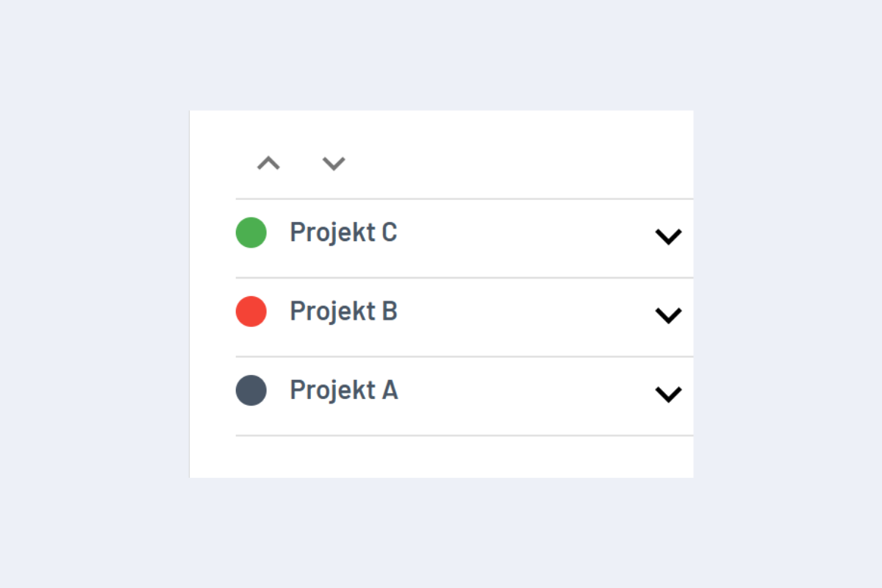Select the Projekt B label text

tap(343, 311)
